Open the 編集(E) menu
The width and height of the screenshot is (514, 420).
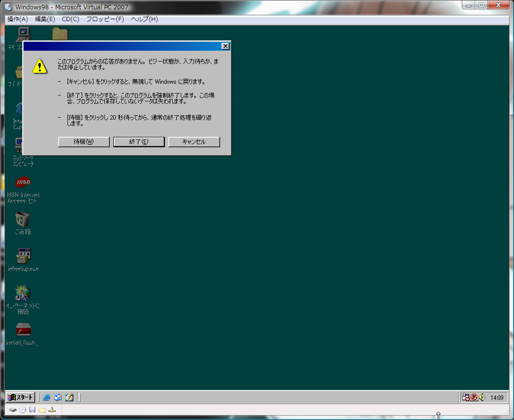click(45, 19)
